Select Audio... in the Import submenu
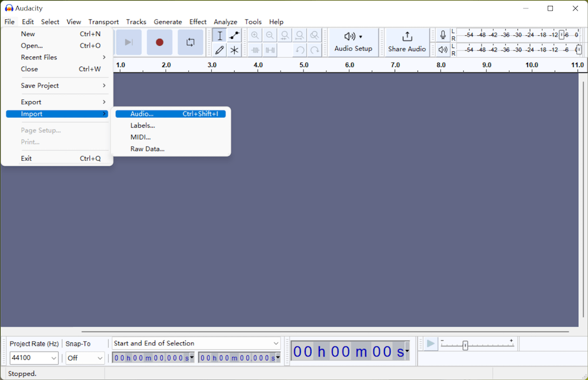Image resolution: width=588 pixels, height=380 pixels. pyautogui.click(x=171, y=114)
